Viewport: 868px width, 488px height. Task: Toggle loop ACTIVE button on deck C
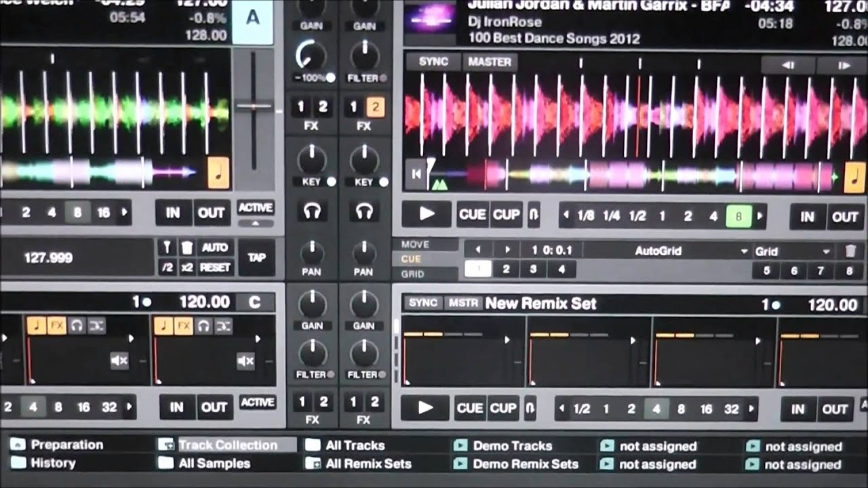pos(257,403)
